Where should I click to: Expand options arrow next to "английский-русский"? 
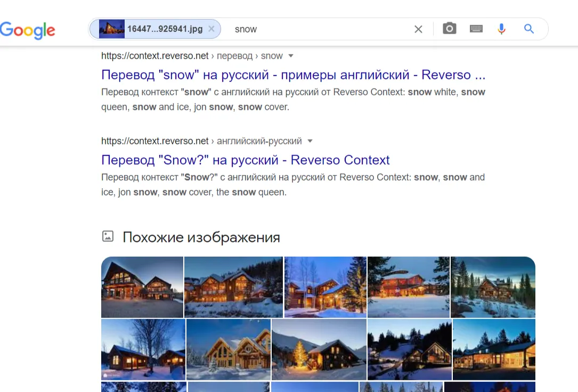(x=310, y=141)
